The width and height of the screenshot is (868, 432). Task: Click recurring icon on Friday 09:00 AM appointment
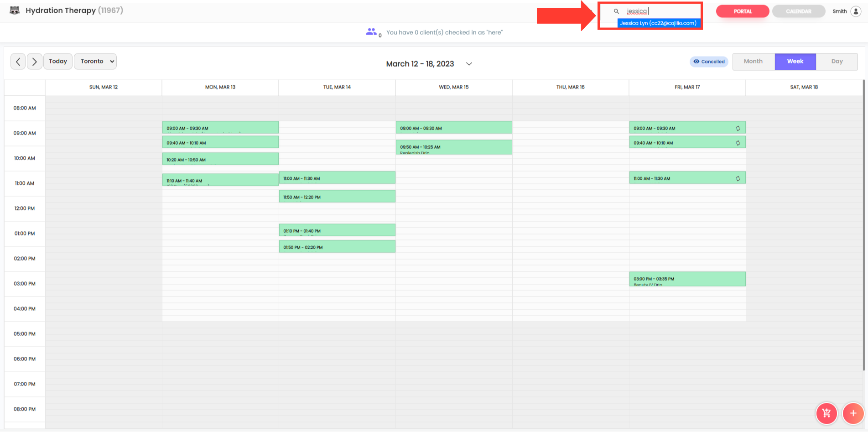tap(738, 128)
